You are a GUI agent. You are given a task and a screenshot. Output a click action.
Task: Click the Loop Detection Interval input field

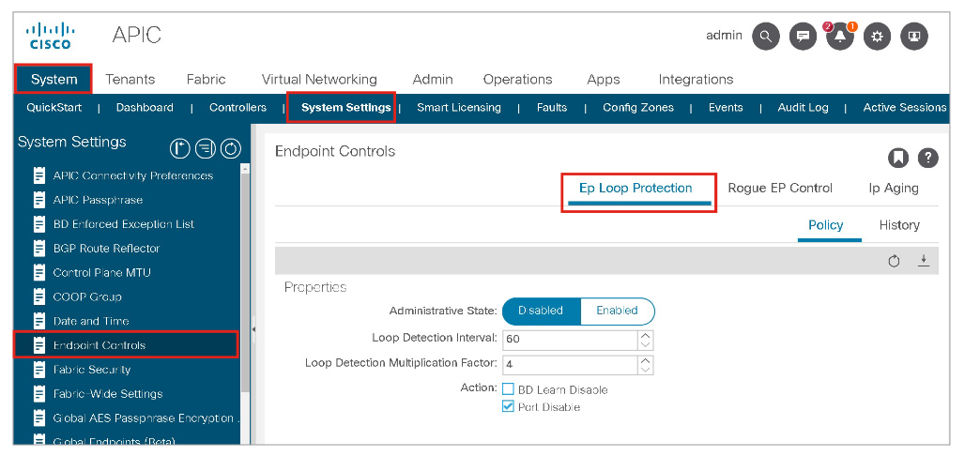569,339
